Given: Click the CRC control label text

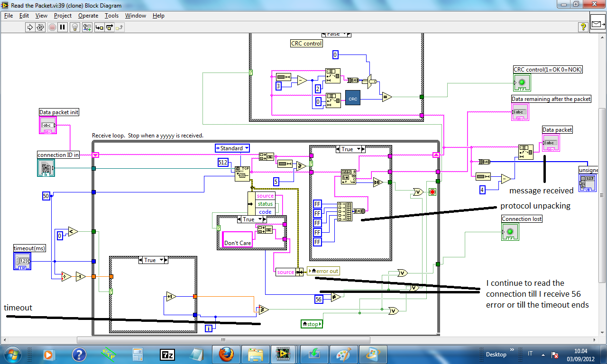Looking at the screenshot, I should click(x=306, y=43).
